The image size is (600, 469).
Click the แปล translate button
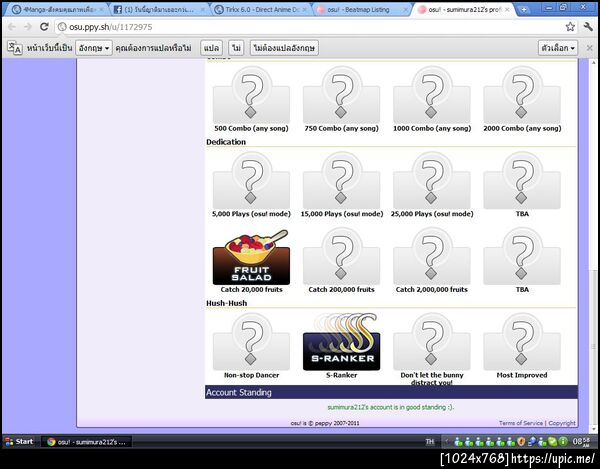pyautogui.click(x=211, y=48)
